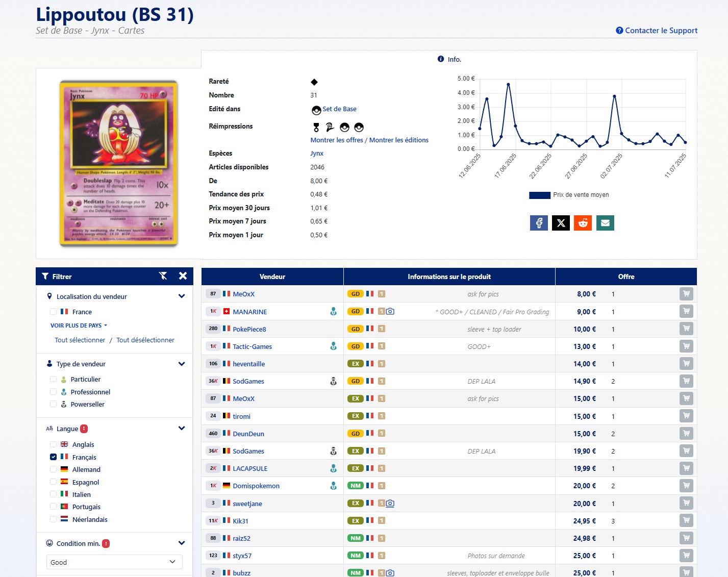This screenshot has height=577, width=728.
Task: Uncheck the Français language filter
Action: [54, 457]
